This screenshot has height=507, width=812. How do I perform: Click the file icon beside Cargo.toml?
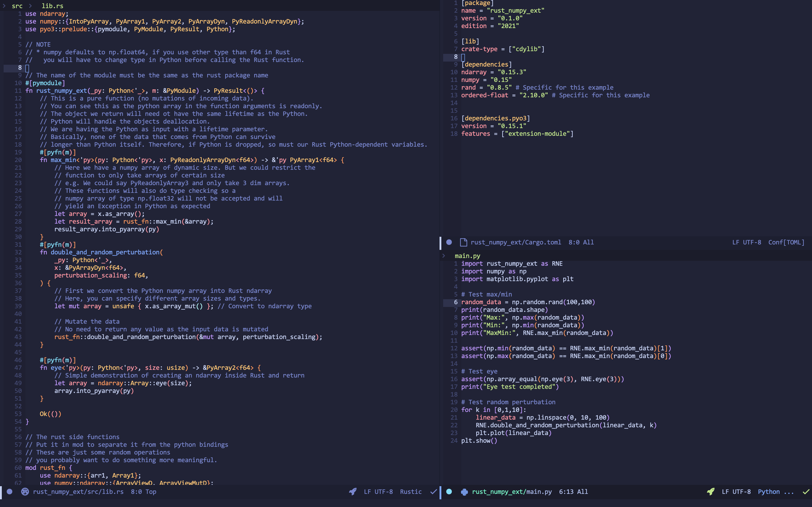[463, 242]
